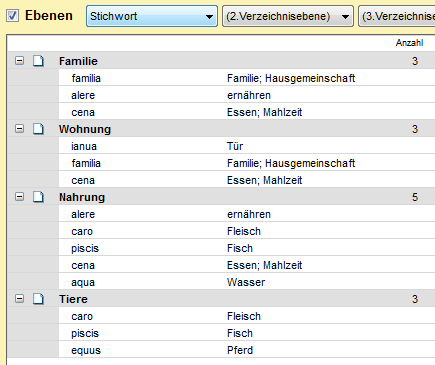Image resolution: width=435 pixels, height=365 pixels.
Task: Click the Anzahl column header
Action: [409, 43]
